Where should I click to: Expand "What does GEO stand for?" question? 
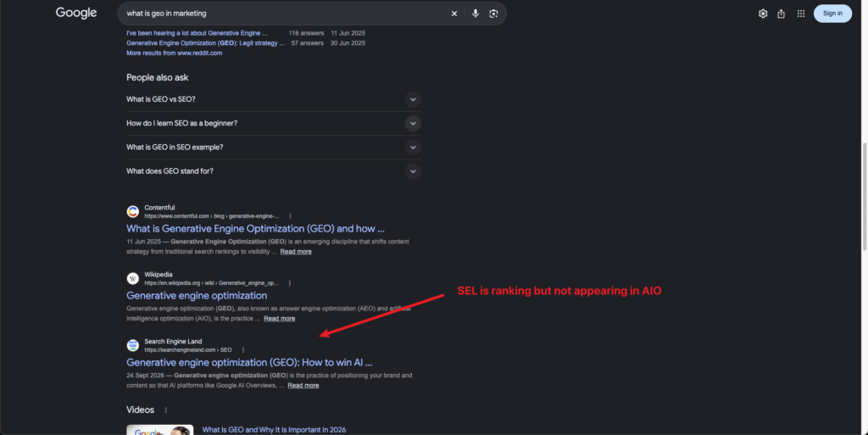[274, 171]
